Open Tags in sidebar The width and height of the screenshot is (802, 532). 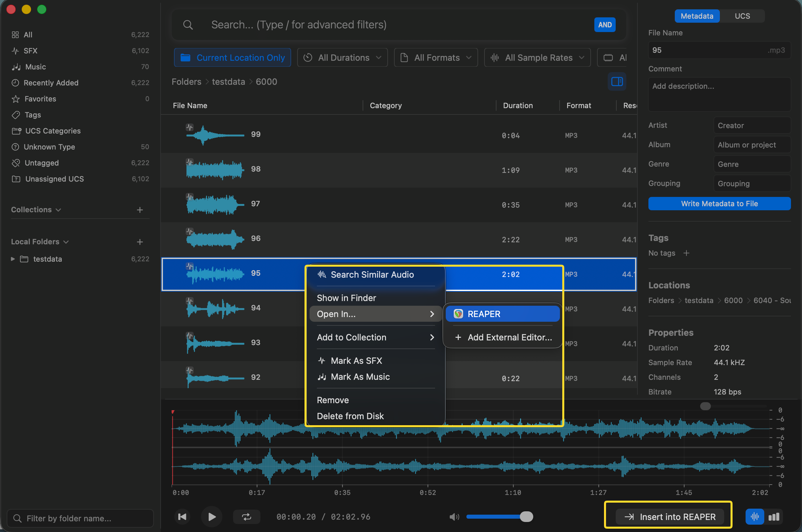tap(80, 115)
